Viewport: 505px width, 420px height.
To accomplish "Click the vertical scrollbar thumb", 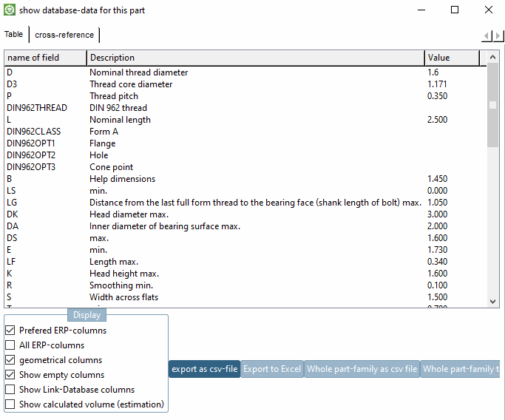I will point(492,105).
